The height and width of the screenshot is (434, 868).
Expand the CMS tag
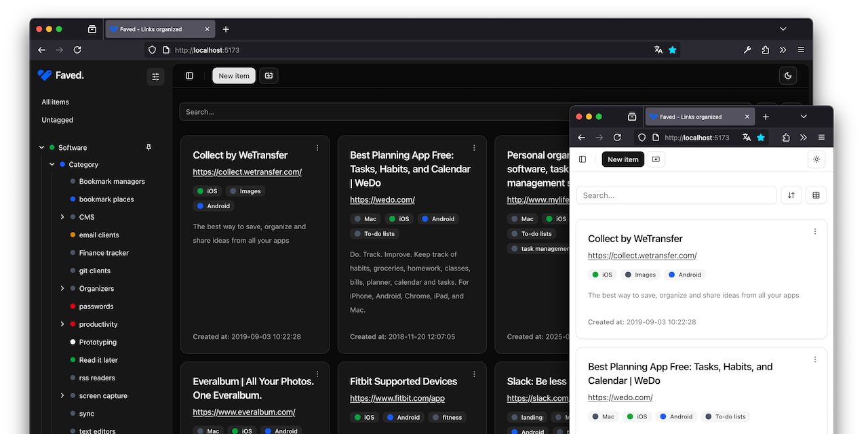coord(62,217)
